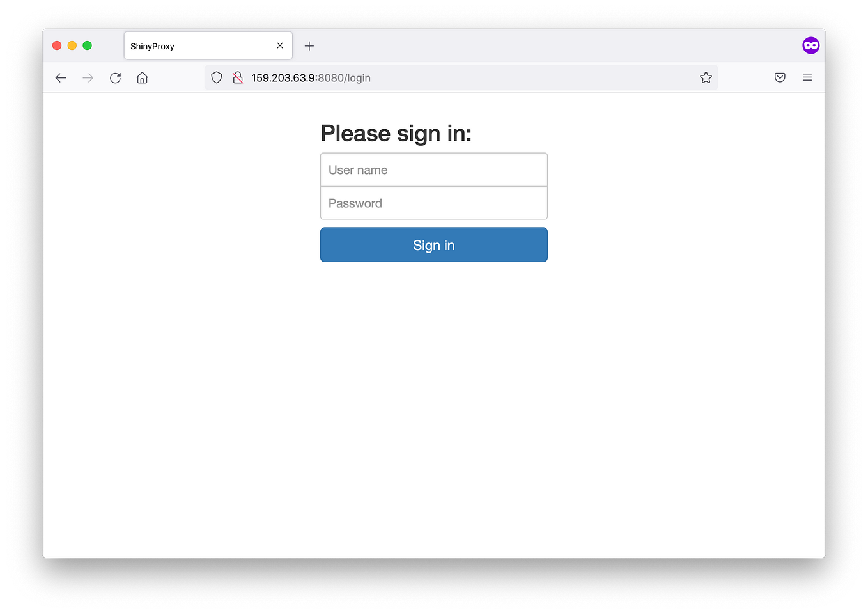Focus the Password field
This screenshot has height=614, width=868.
click(x=434, y=203)
